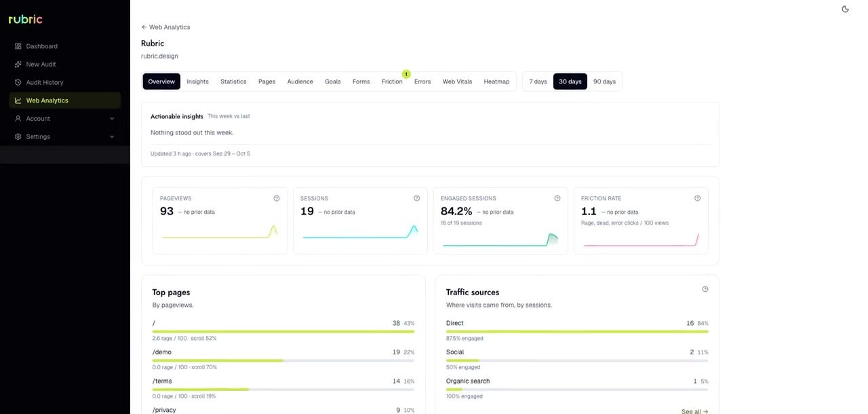Open the Friction tab
The image size is (868, 414).
[392, 81]
